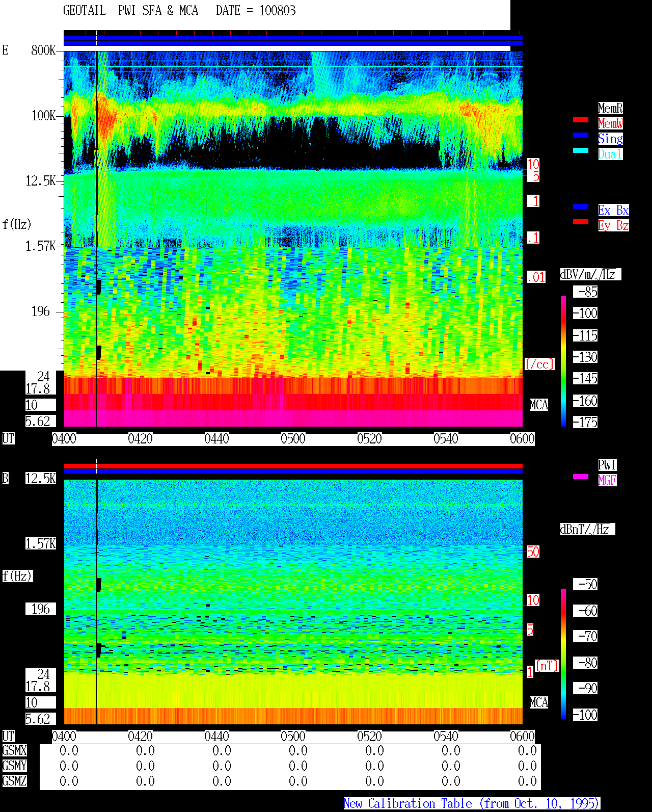Click the red [nT] field unit label
This screenshot has height=812, width=652.
[547, 666]
